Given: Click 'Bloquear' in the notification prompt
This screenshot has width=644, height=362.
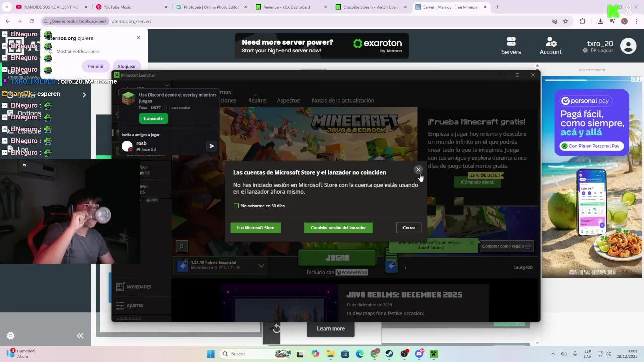Looking at the screenshot, I should click(127, 66).
